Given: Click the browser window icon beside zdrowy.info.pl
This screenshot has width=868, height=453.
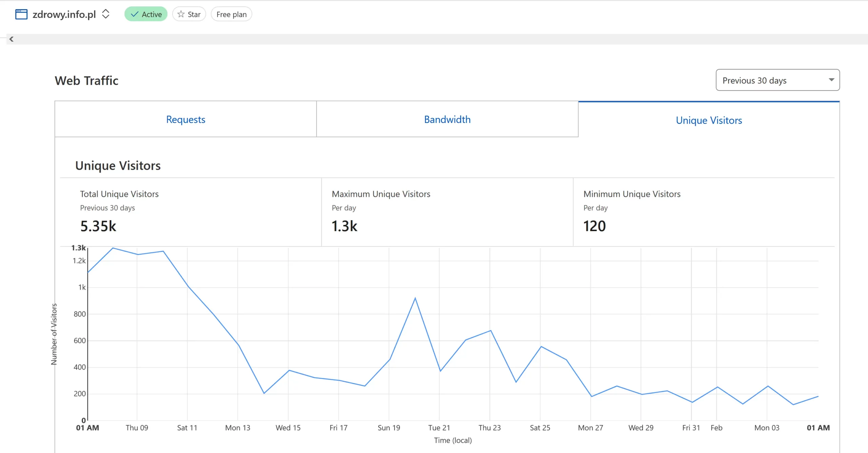Looking at the screenshot, I should click(x=21, y=14).
